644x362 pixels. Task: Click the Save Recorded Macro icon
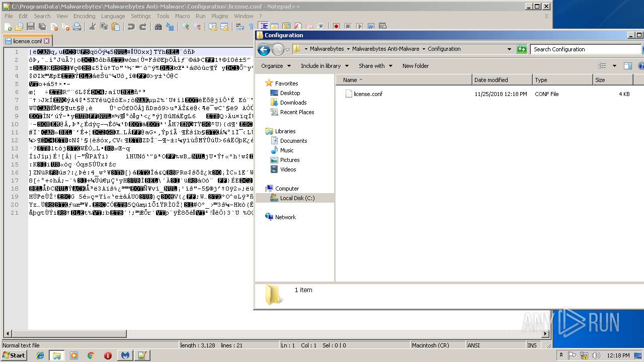pos(382,27)
